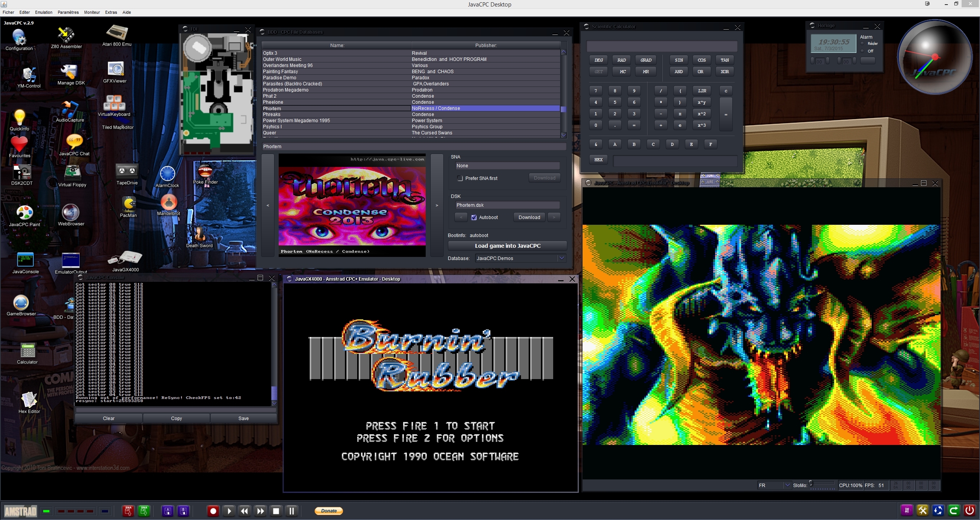Click Copy in JavaCPC Console
Screen dimensions: 980x520
pos(176,418)
